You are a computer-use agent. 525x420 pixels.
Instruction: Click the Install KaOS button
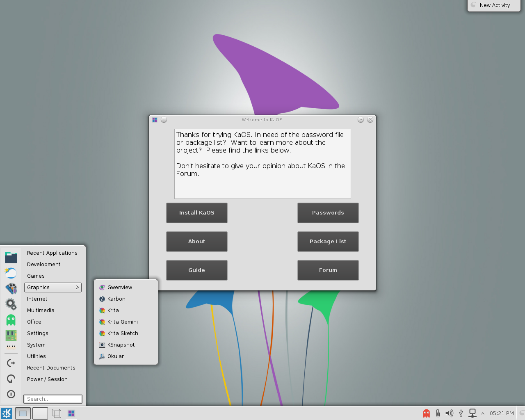point(197,213)
